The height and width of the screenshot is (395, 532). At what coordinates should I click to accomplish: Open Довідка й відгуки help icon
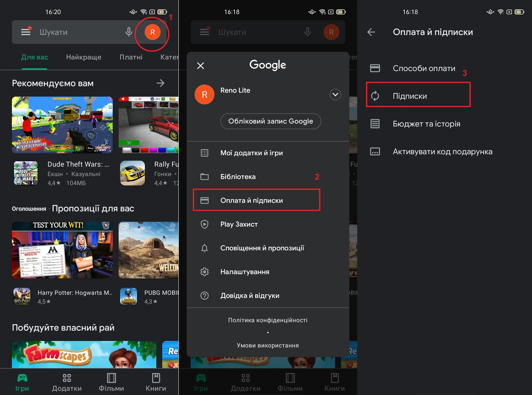coord(204,296)
